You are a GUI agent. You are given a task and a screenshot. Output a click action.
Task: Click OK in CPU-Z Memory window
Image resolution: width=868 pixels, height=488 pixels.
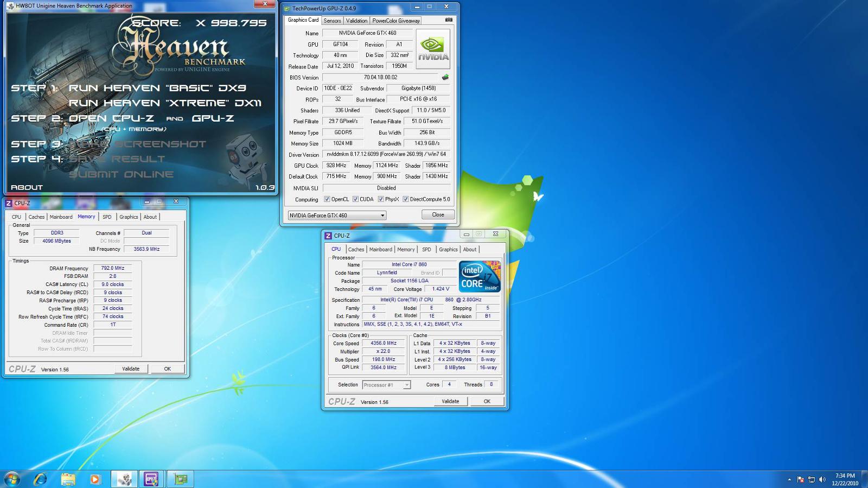[x=168, y=369]
